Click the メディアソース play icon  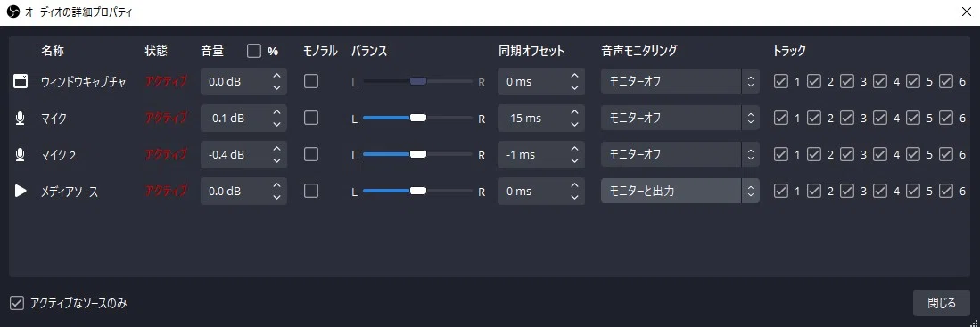[x=21, y=191]
